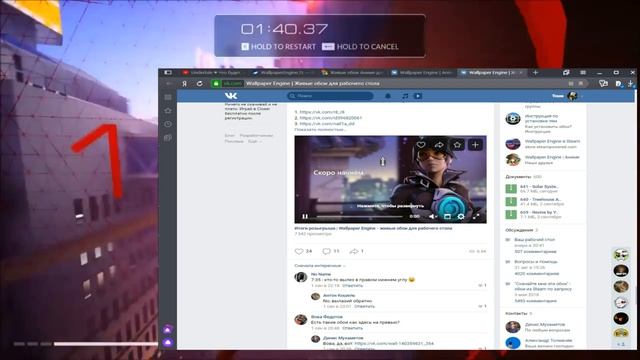Open first chat avatar in right dock
Viewport: 640px width, 360px height.
tap(621, 255)
